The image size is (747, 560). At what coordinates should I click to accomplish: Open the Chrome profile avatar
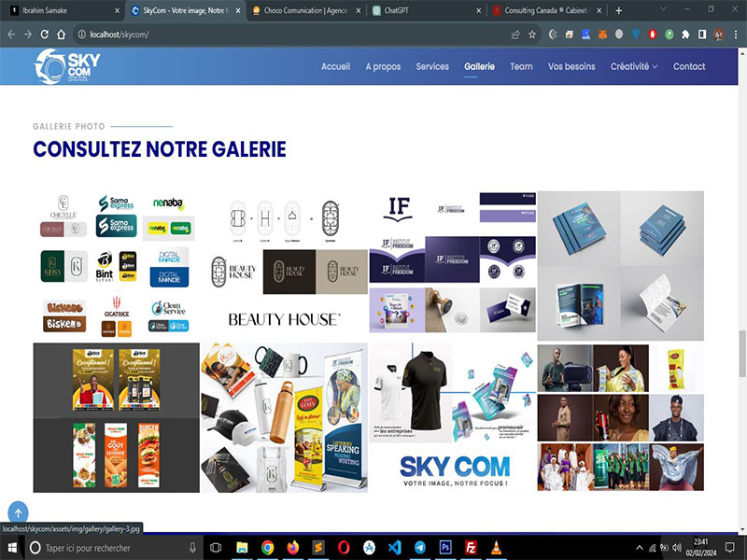click(x=718, y=35)
